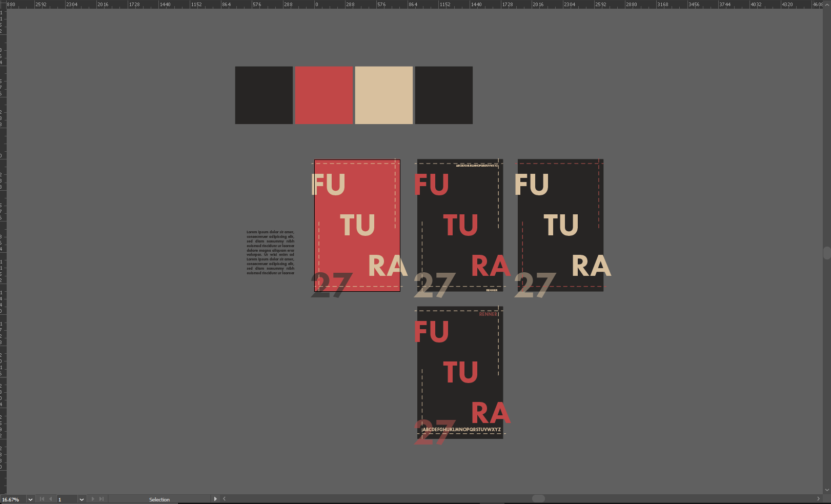Select the beige TU text on red poster

tap(357, 225)
